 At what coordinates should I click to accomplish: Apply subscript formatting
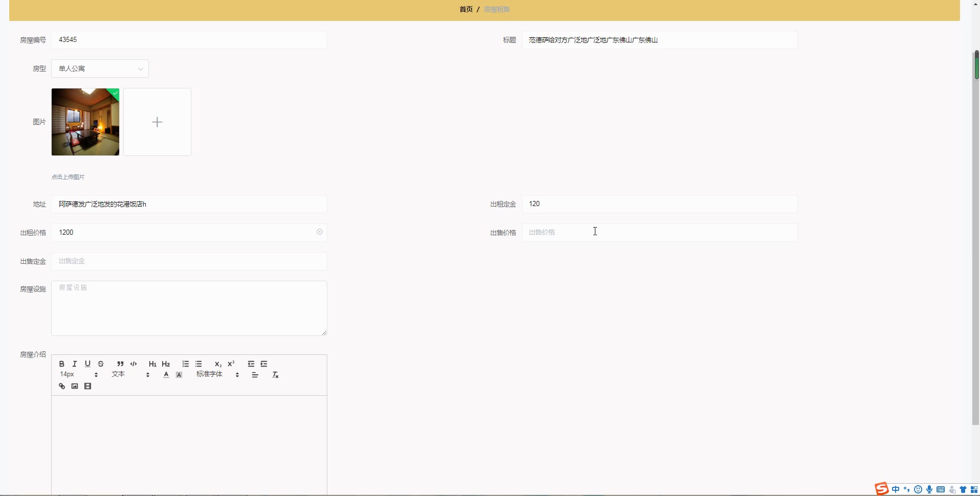(218, 364)
